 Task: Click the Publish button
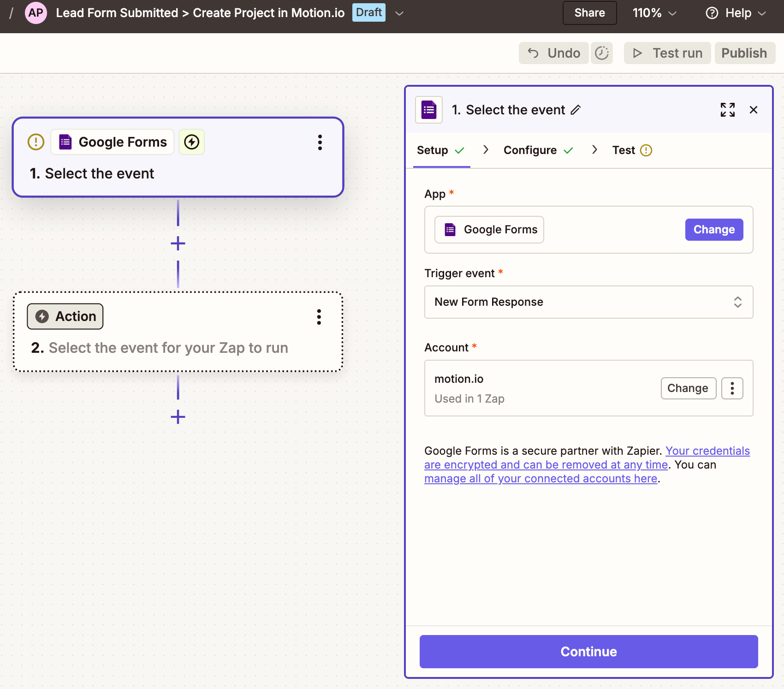pyautogui.click(x=744, y=53)
